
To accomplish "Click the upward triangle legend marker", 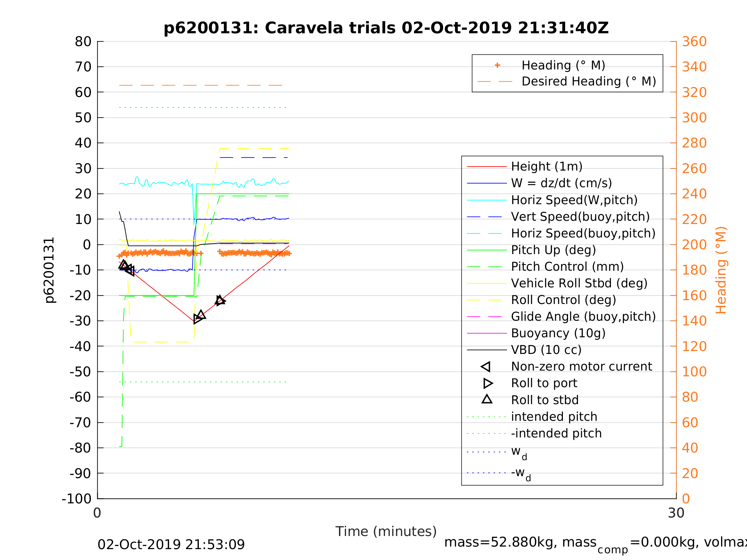I will pos(487,399).
